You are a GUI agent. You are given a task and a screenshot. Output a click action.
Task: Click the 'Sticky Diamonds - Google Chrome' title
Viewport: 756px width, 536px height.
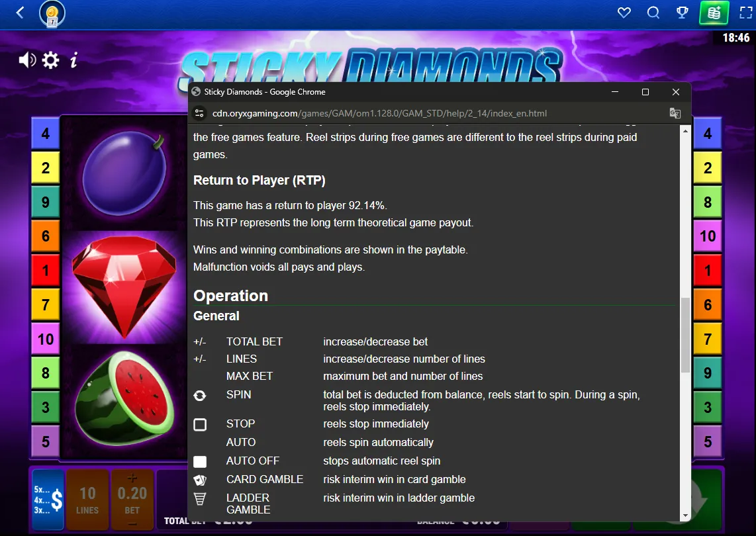(x=265, y=91)
